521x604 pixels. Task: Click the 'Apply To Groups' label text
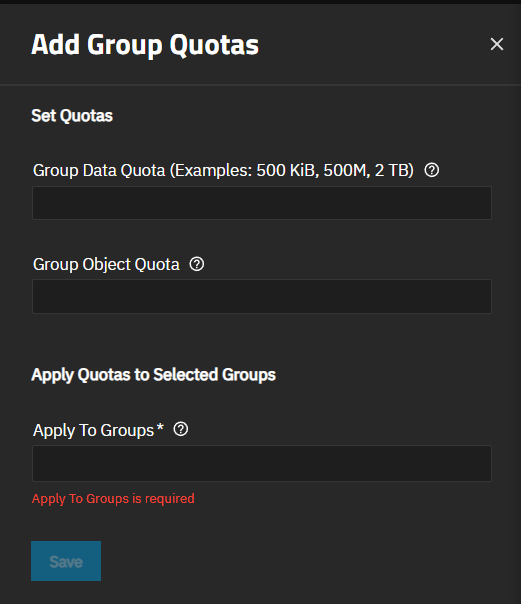tap(94, 430)
